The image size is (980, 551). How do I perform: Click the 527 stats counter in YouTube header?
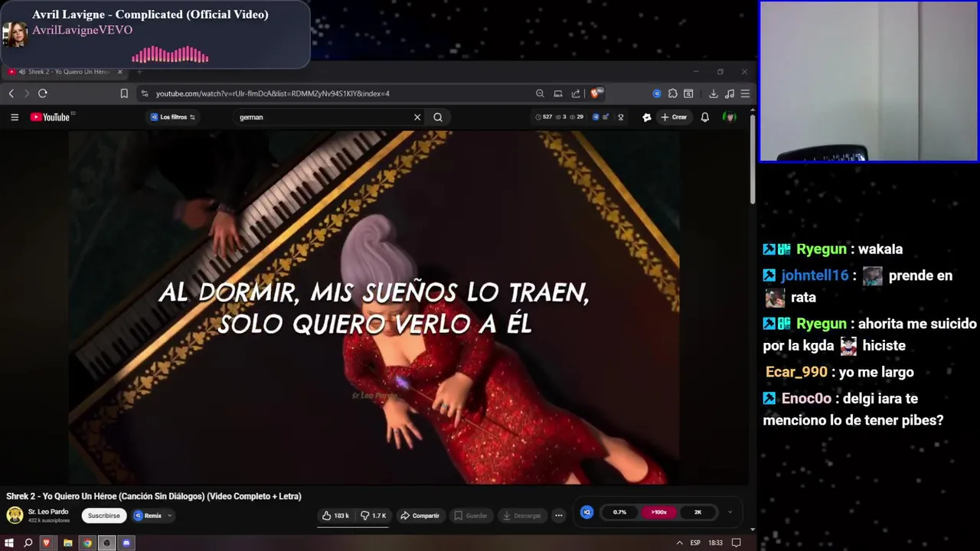[546, 117]
